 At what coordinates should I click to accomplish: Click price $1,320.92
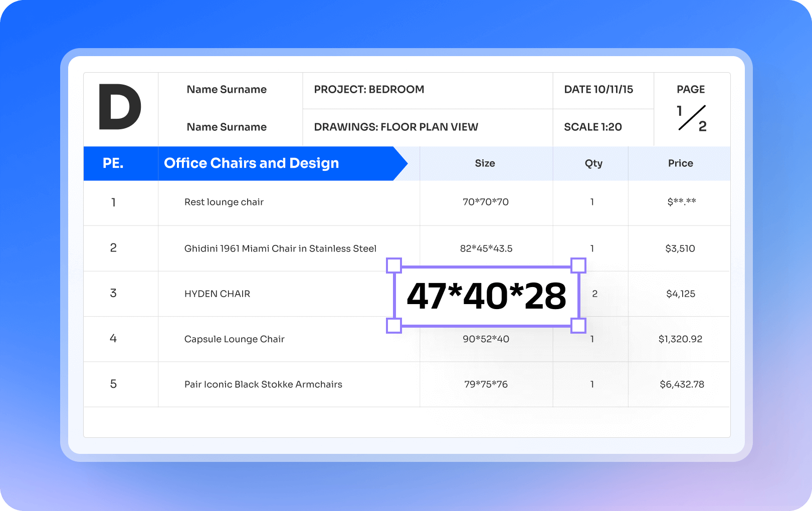(680, 339)
